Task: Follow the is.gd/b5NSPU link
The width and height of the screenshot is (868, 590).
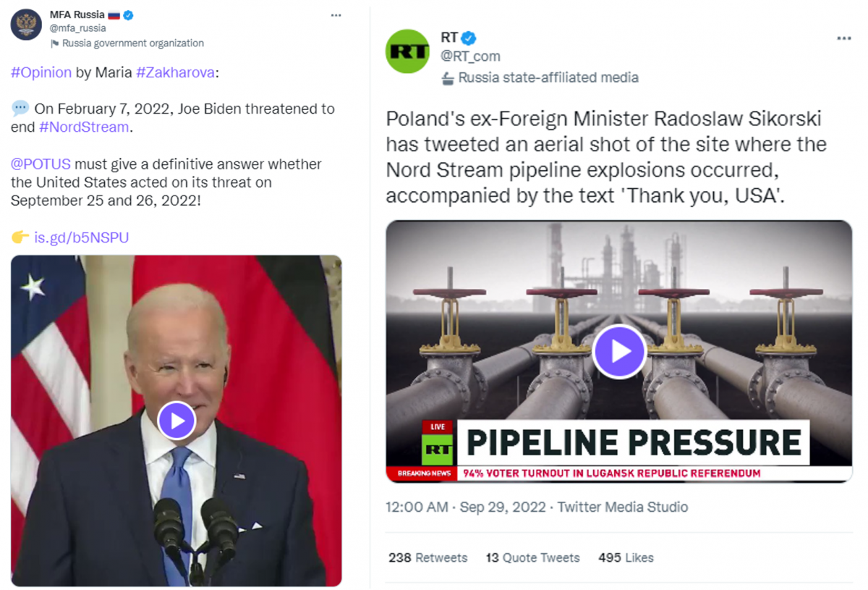Action: [x=82, y=237]
